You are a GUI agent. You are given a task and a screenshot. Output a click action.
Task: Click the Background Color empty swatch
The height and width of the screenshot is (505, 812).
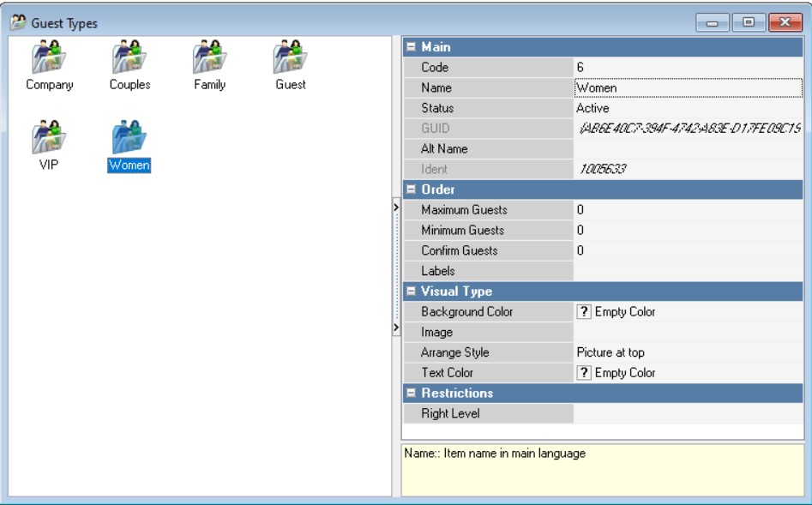[584, 312]
